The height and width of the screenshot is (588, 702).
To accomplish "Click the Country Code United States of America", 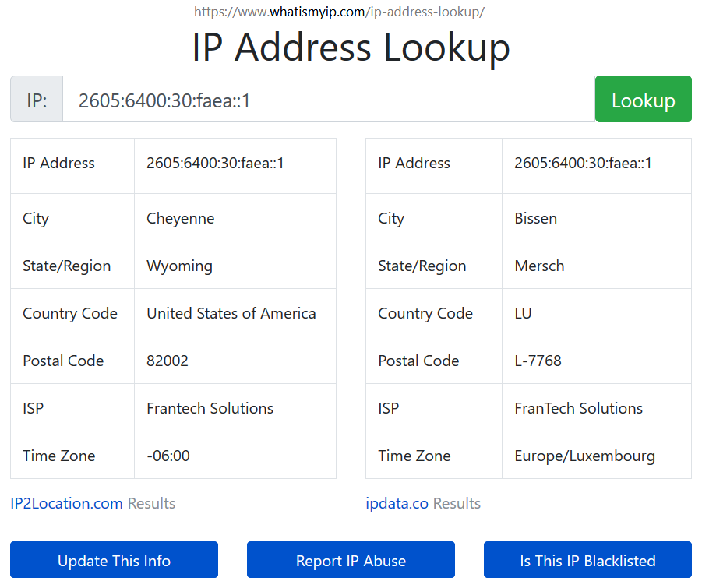I will click(x=230, y=313).
